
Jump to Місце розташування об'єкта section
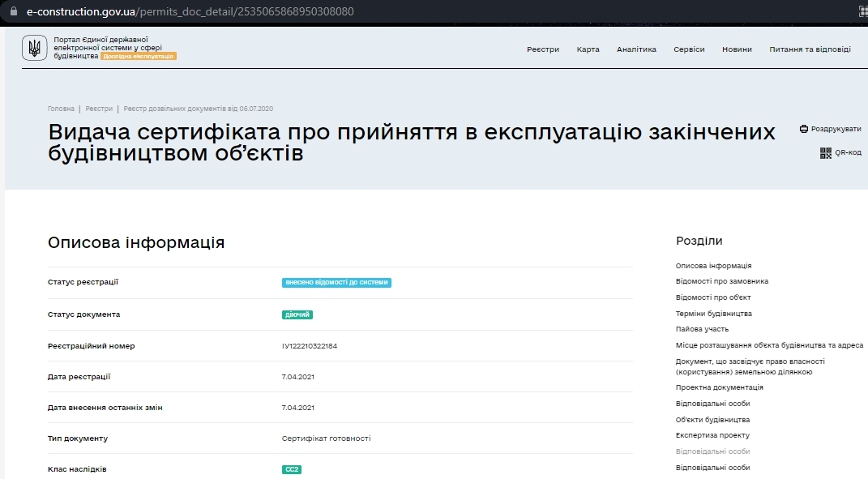pyautogui.click(x=769, y=345)
